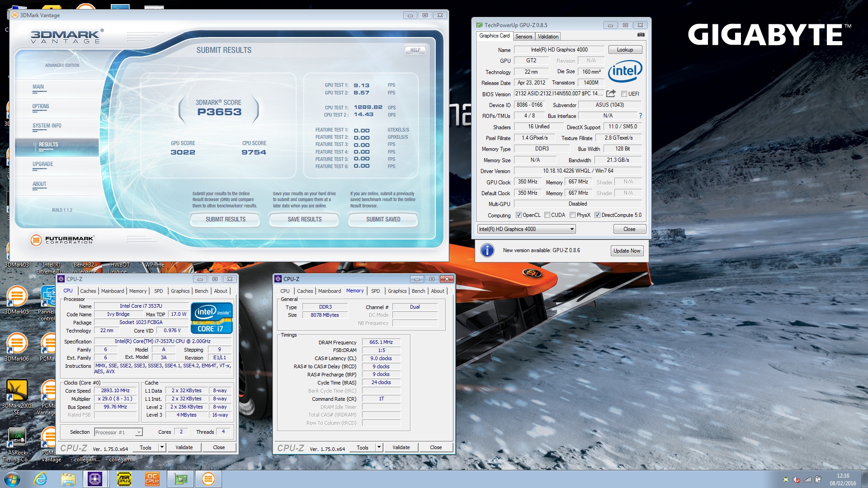Open About tab in right CPU-Z window
Image resolution: width=868 pixels, height=488 pixels.
click(x=438, y=291)
